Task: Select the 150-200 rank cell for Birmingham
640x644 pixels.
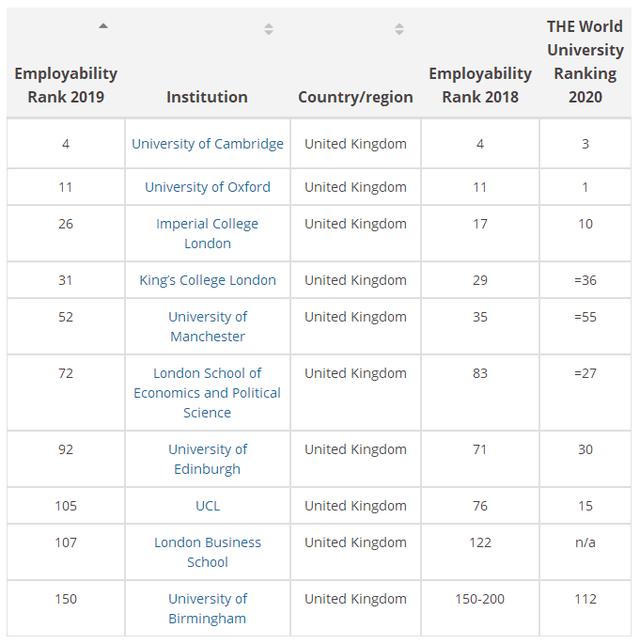Action: 480,599
